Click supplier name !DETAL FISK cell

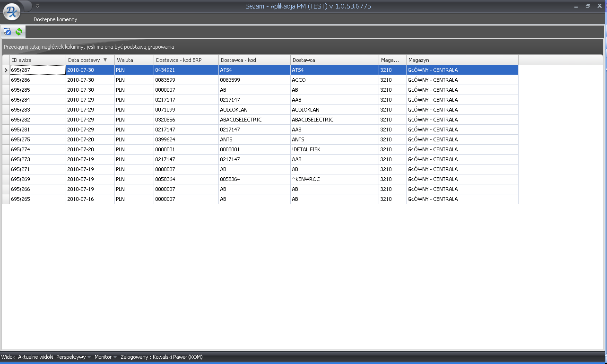click(x=335, y=149)
